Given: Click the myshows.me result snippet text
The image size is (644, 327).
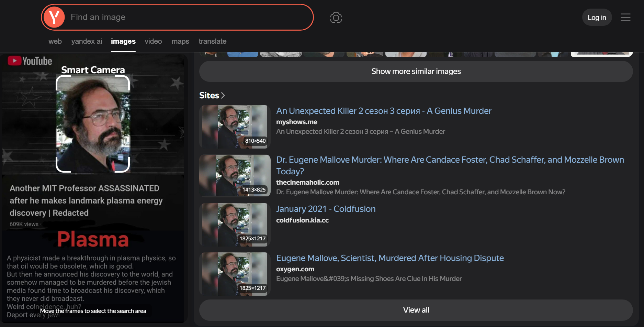Looking at the screenshot, I should pos(361,132).
